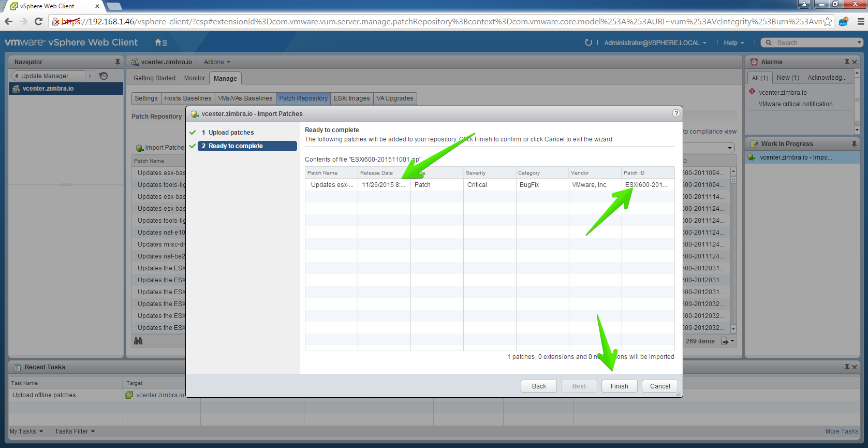Select vcenter.zimbra.io in the Navigator tree

66,89
